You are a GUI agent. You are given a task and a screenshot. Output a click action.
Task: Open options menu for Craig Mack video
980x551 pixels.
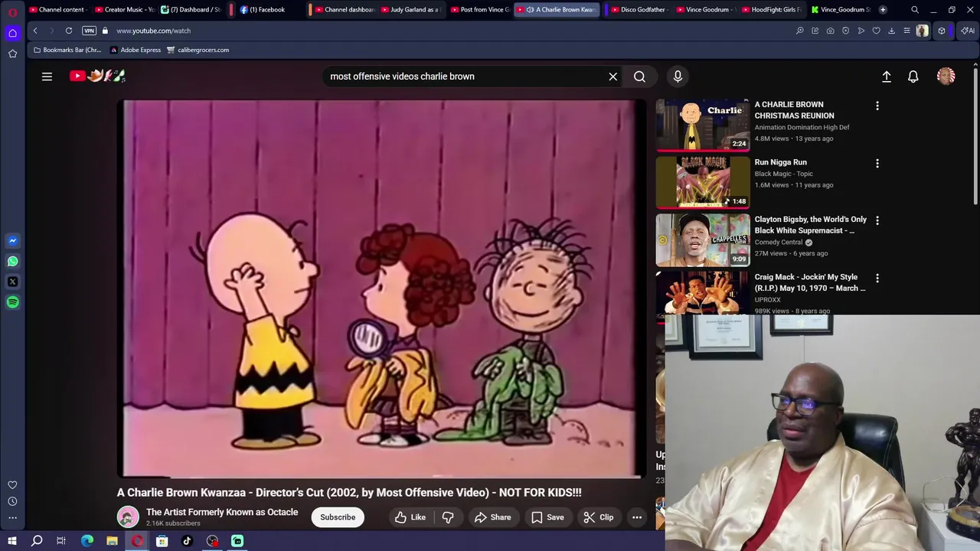[877, 279]
